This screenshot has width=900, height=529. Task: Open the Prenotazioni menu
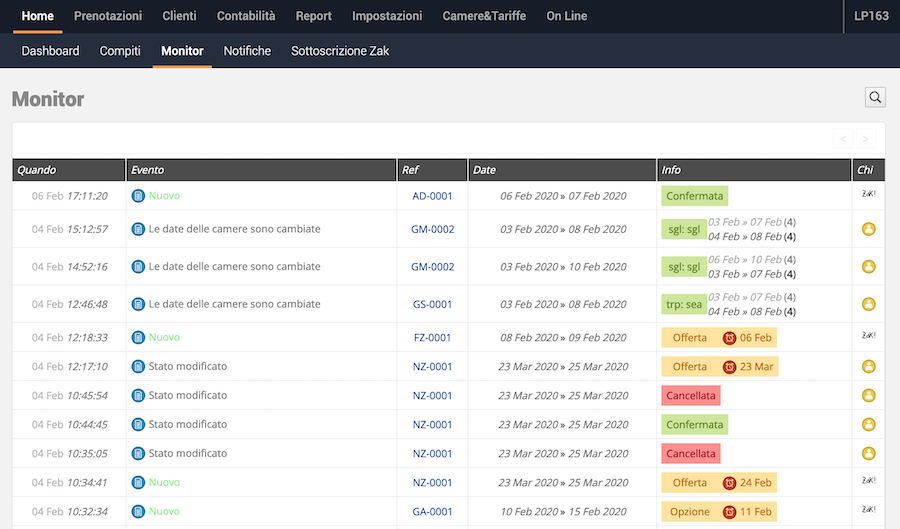coord(108,16)
